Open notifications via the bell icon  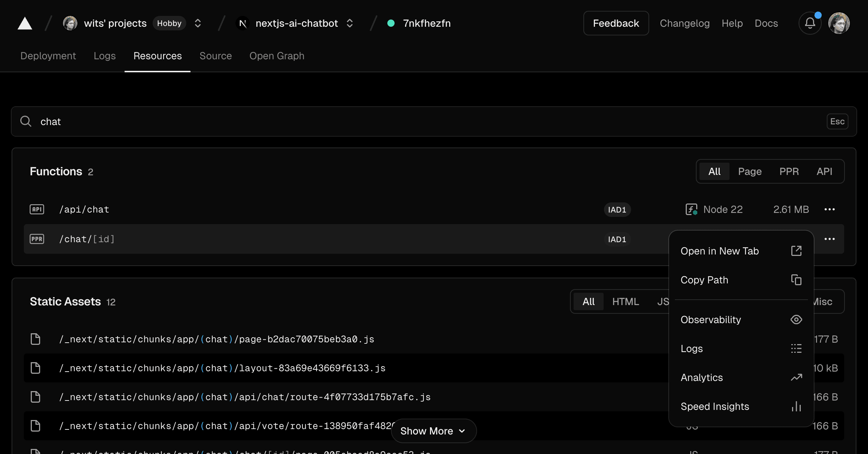[x=810, y=23]
